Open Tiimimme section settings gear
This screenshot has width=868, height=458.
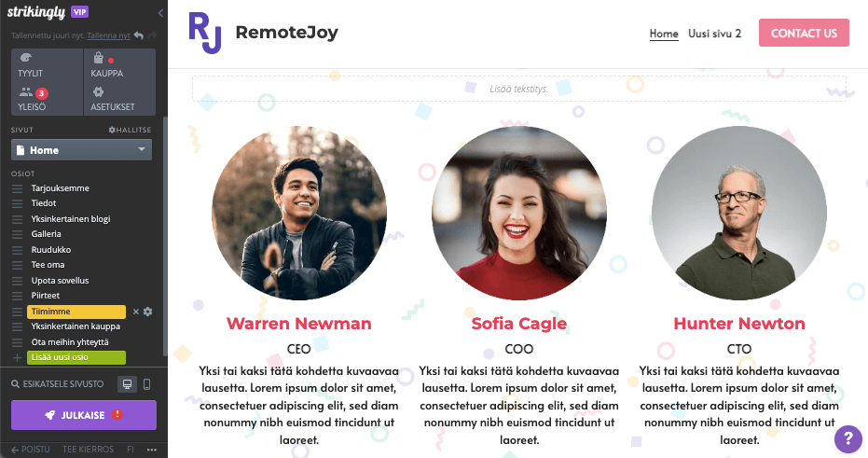pyautogui.click(x=148, y=312)
